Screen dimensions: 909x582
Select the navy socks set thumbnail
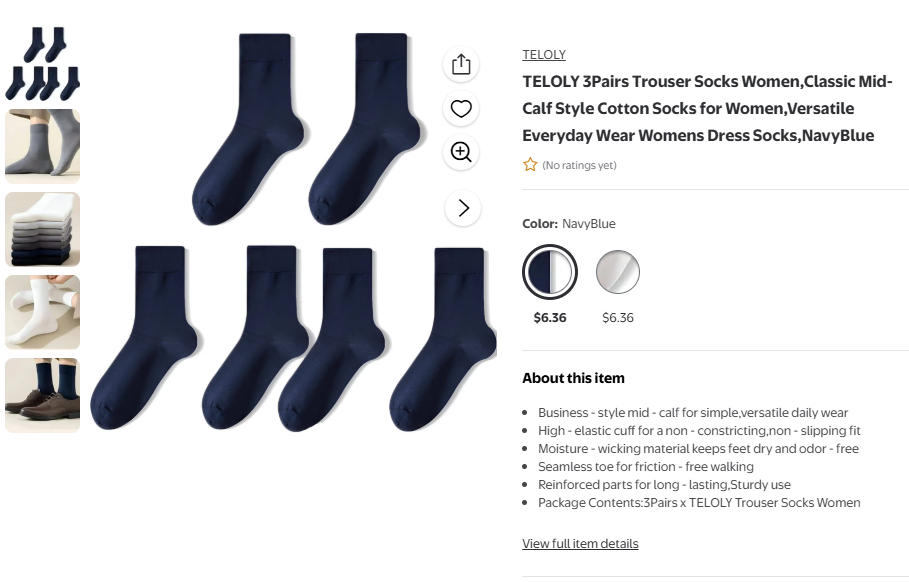[42, 64]
